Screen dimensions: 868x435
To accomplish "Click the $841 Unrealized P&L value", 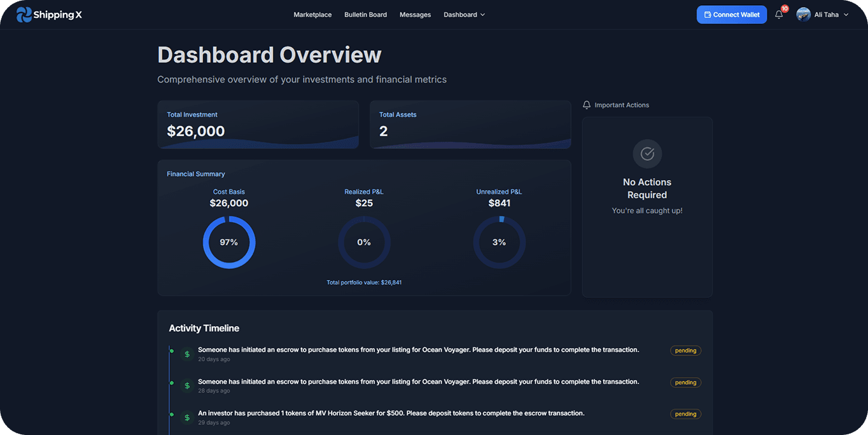I will 499,204.
